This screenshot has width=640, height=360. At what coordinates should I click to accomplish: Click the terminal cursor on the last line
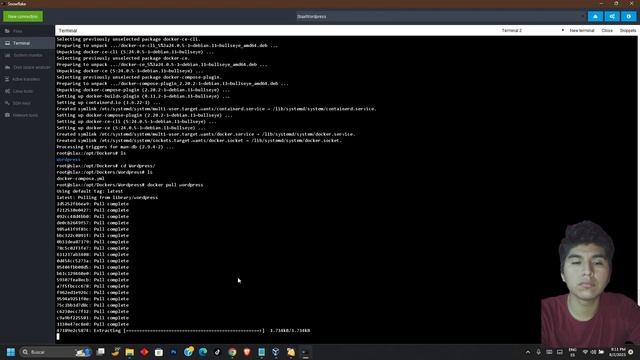[58, 337]
